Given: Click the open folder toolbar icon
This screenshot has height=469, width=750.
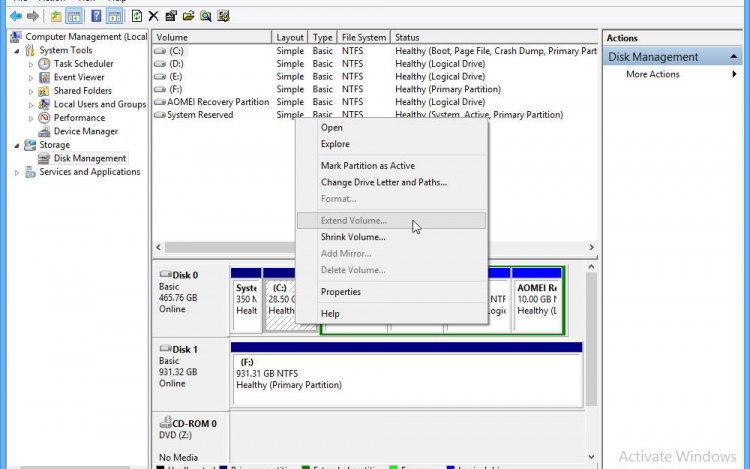Looking at the screenshot, I should point(188,16).
